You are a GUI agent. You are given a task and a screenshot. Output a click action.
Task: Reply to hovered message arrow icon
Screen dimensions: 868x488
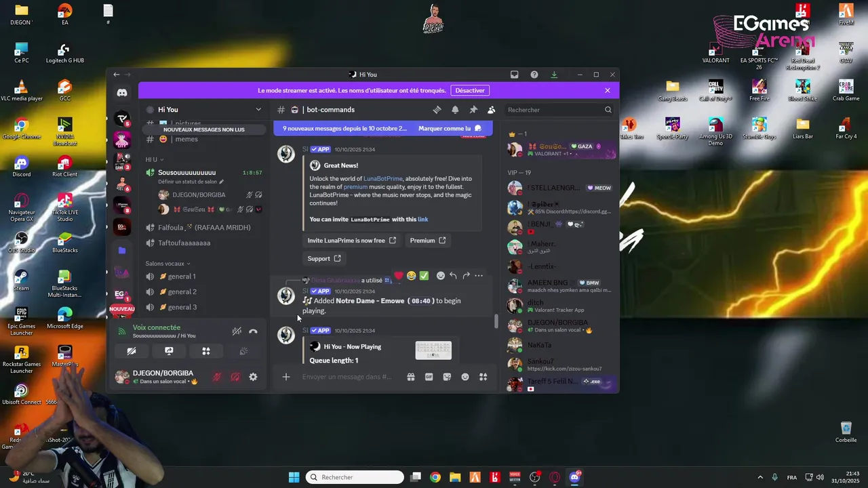[453, 276]
